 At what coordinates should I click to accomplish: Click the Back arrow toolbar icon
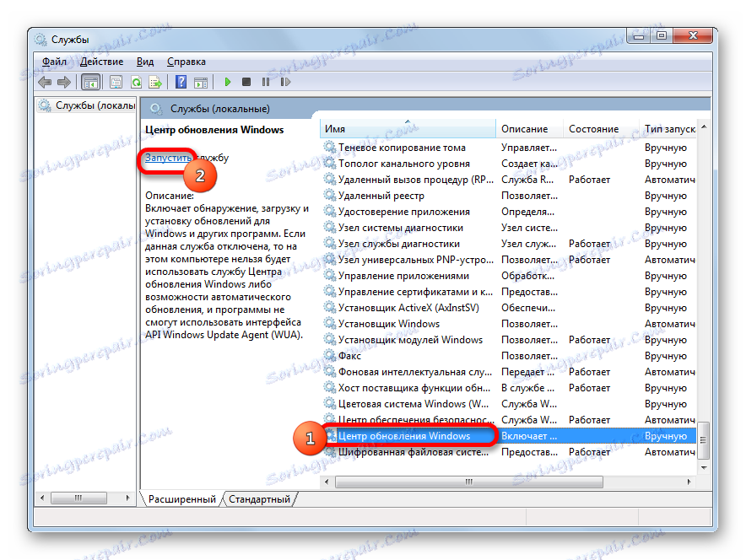45,83
